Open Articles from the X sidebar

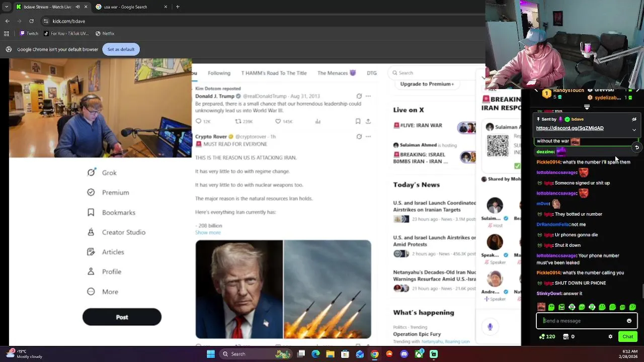coord(106,252)
